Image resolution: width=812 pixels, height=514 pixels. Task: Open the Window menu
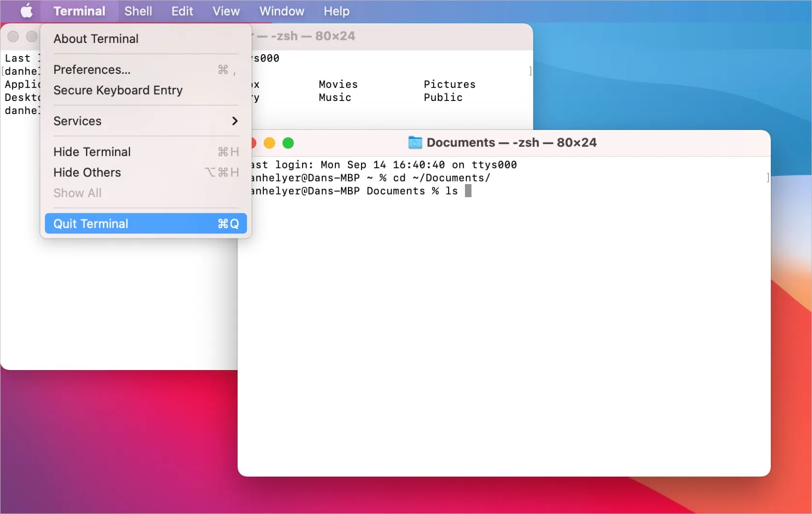coord(281,11)
